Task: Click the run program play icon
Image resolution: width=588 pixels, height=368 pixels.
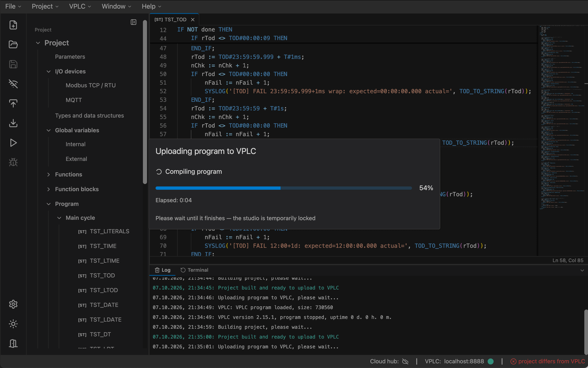Action: coord(13,143)
